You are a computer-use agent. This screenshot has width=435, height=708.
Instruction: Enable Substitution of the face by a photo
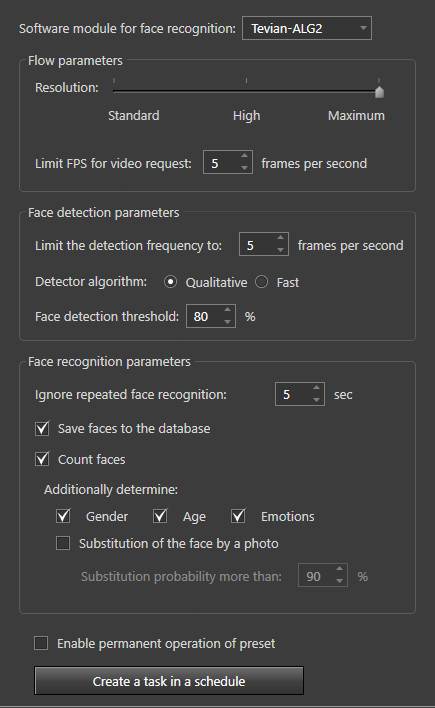tap(63, 543)
